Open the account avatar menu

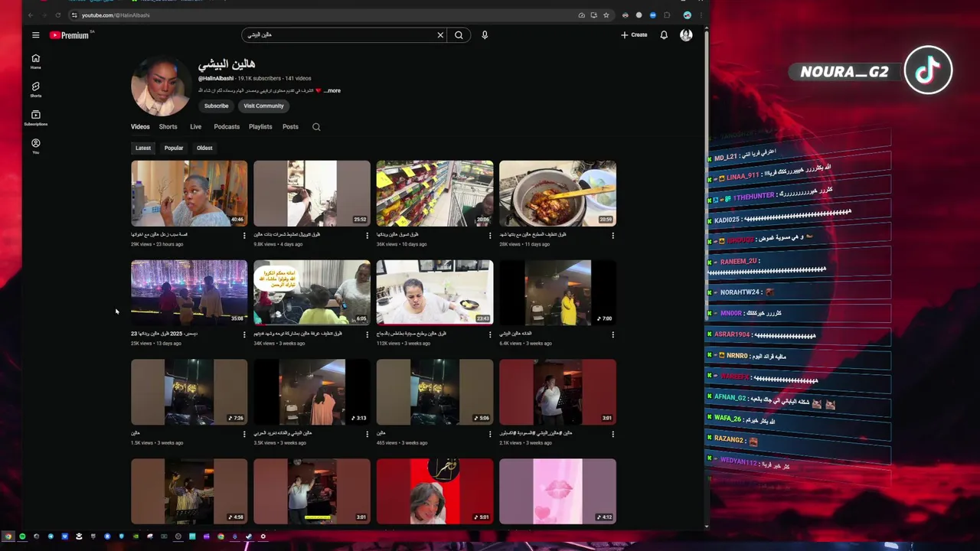[x=686, y=35]
